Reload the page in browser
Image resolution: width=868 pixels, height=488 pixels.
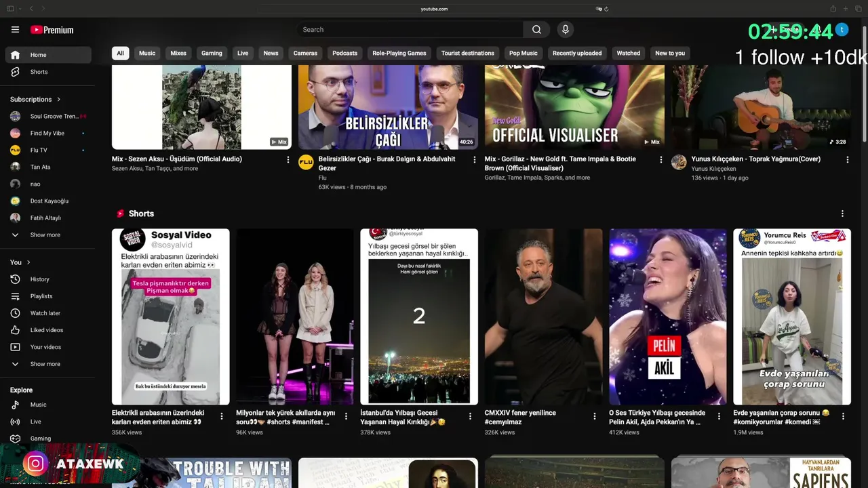pyautogui.click(x=606, y=9)
